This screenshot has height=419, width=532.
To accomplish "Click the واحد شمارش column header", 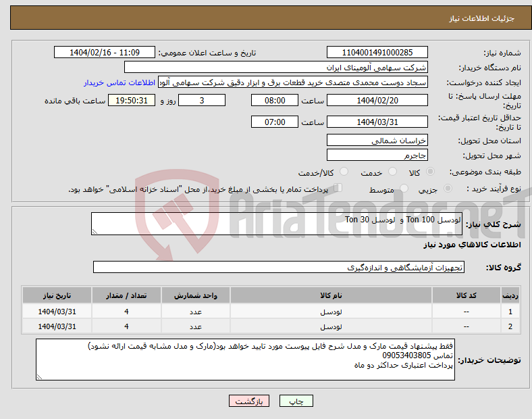I will coord(196,295).
